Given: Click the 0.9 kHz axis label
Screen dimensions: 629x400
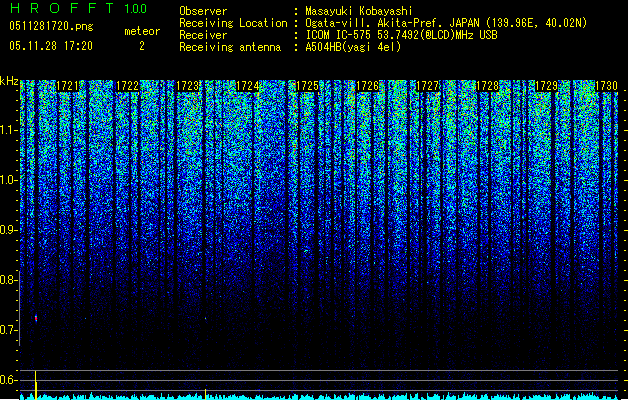Looking at the screenshot, I should 9,230.
